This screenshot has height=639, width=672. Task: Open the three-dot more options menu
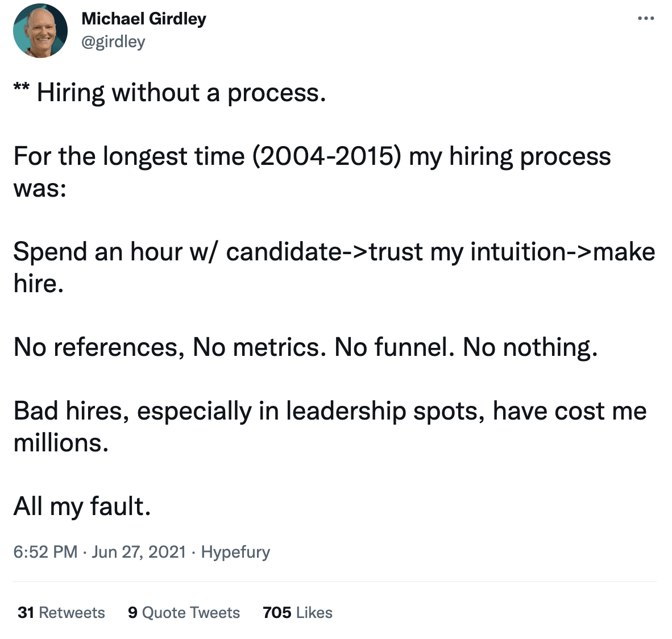(x=646, y=18)
